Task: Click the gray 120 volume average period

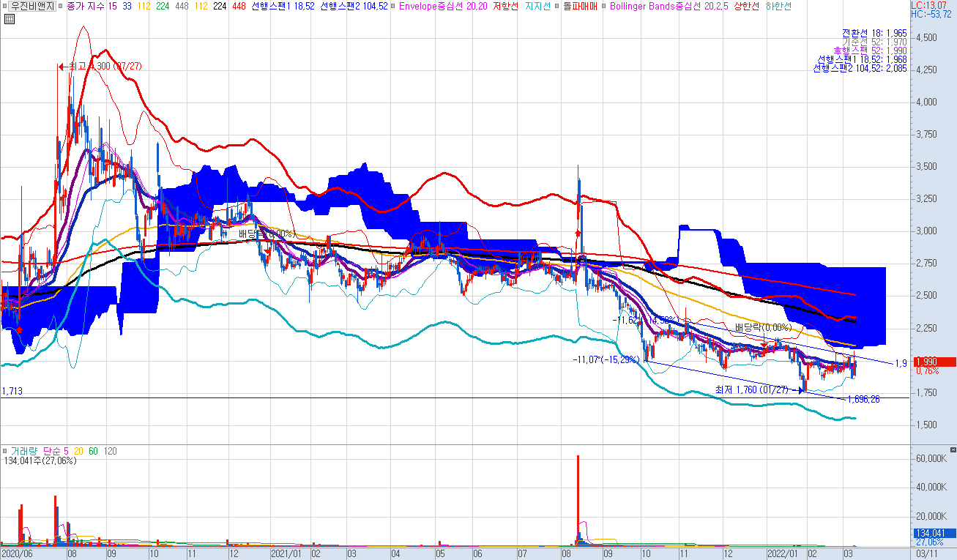Action: click(109, 451)
